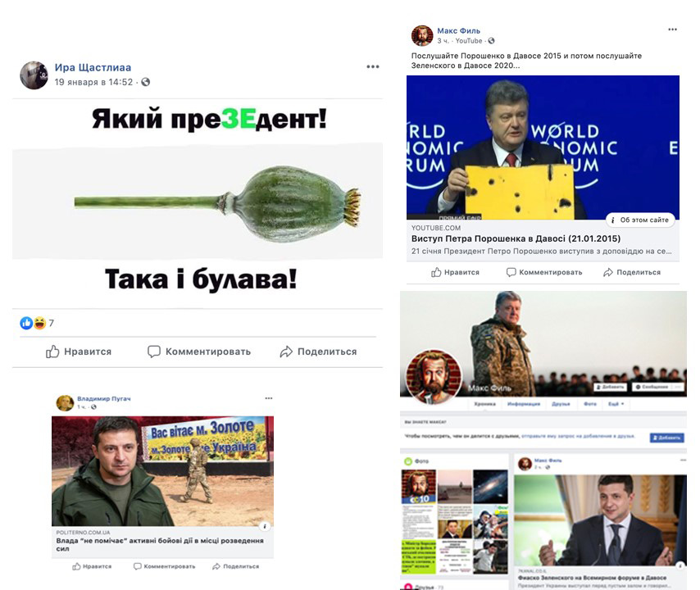Open reaction count showing 7

pos(37,323)
